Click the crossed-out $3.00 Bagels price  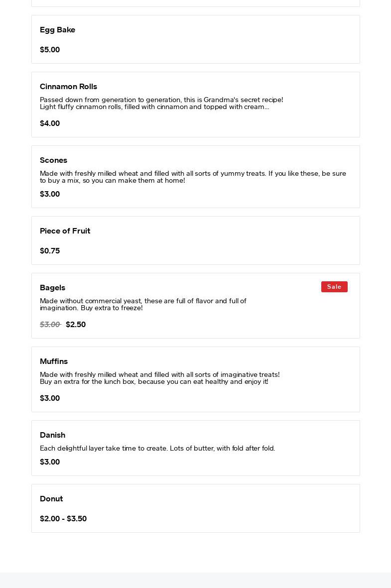click(50, 325)
